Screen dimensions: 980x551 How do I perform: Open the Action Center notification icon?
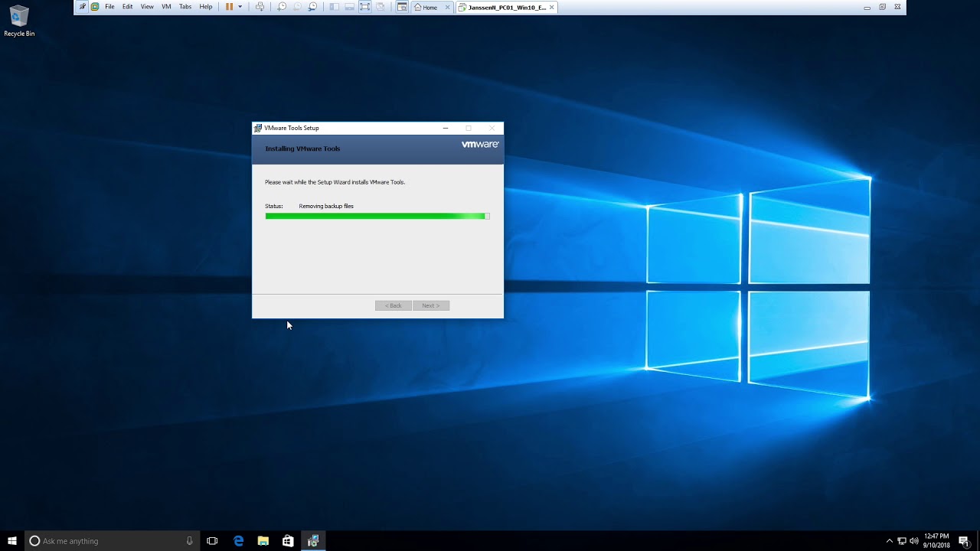[964, 541]
